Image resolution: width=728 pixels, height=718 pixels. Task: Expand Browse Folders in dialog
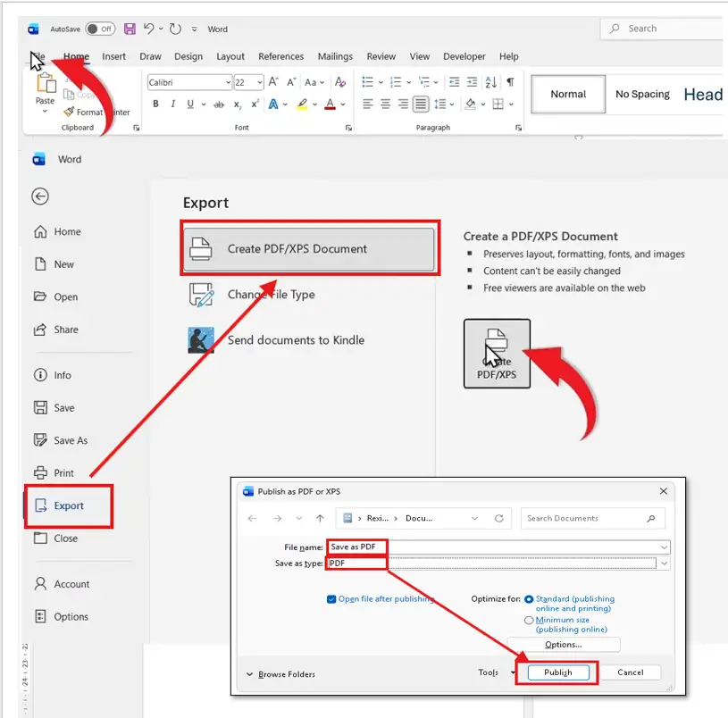(x=280, y=674)
